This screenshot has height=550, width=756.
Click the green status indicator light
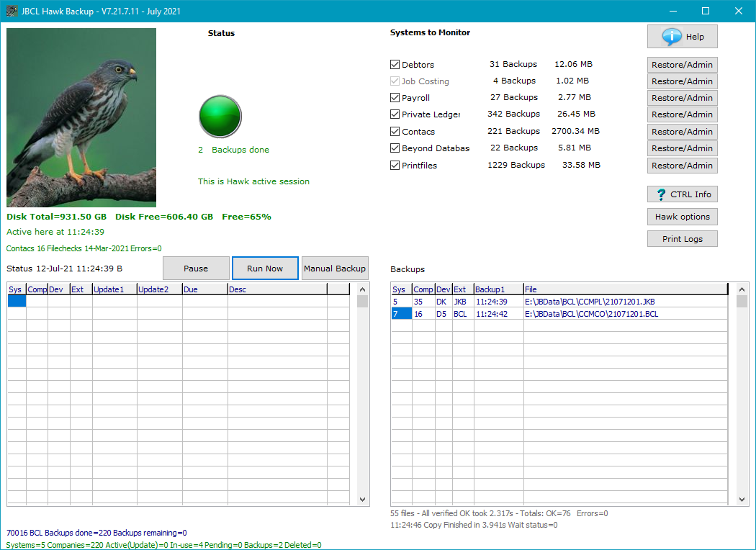tap(220, 117)
